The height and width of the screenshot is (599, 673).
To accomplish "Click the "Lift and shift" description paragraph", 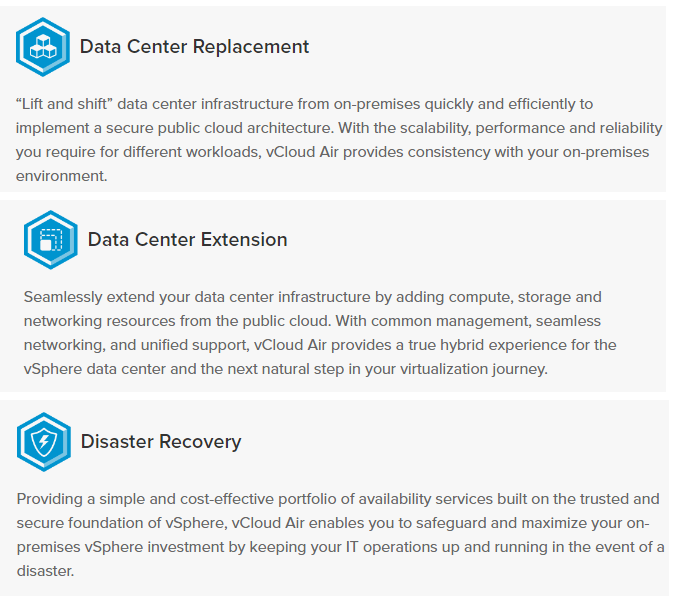I will click(339, 140).
